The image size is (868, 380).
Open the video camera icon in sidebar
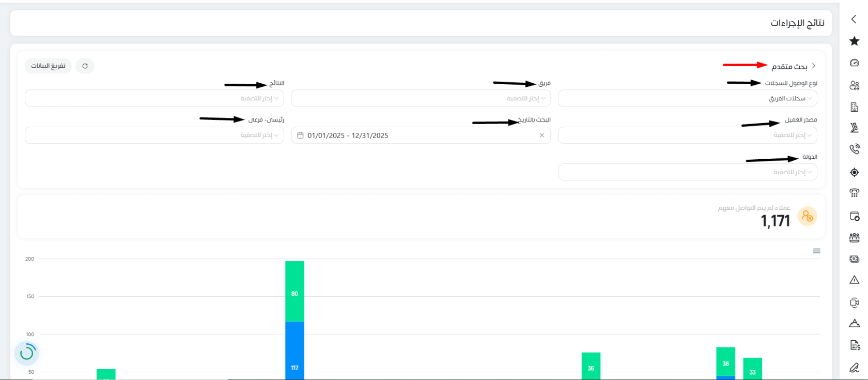pyautogui.click(x=854, y=302)
